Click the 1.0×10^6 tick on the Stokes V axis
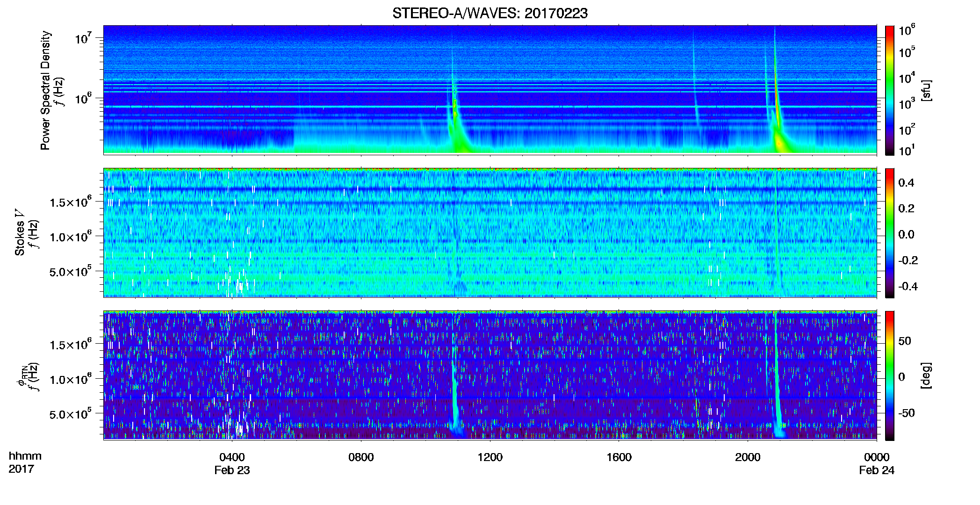This screenshot has width=980, height=505. click(70, 237)
